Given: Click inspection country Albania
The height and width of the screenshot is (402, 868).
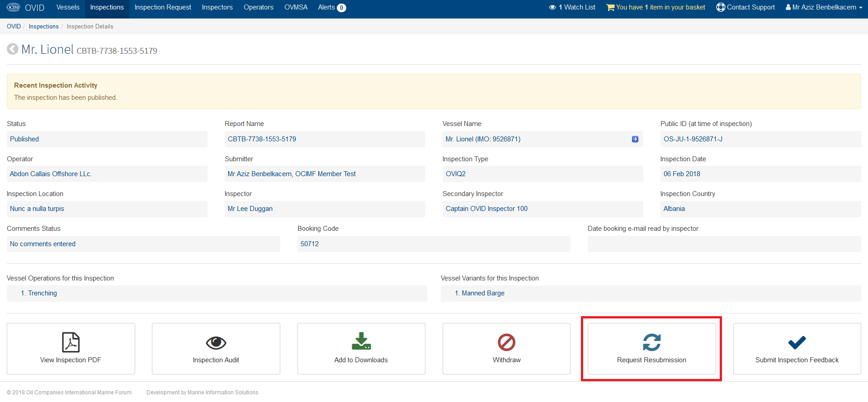Looking at the screenshot, I should 761,209.
